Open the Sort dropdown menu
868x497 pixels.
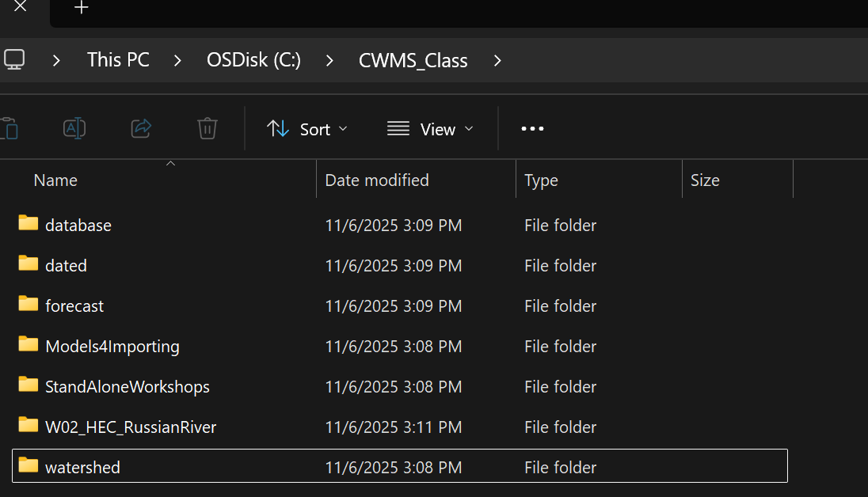(307, 129)
